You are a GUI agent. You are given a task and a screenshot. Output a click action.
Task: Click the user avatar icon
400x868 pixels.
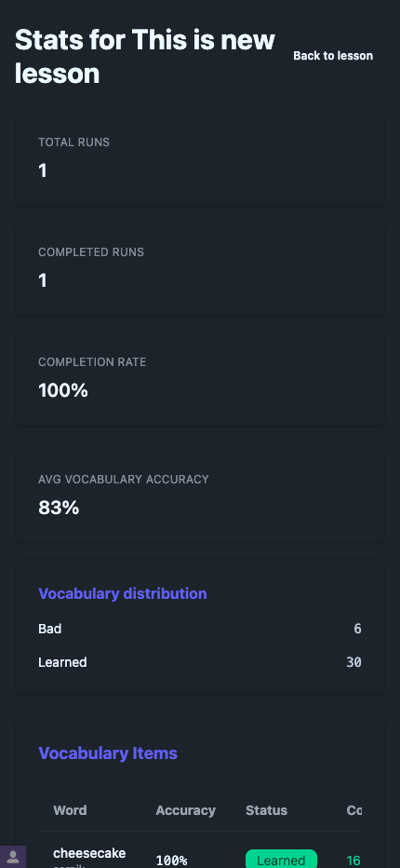tap(13, 857)
